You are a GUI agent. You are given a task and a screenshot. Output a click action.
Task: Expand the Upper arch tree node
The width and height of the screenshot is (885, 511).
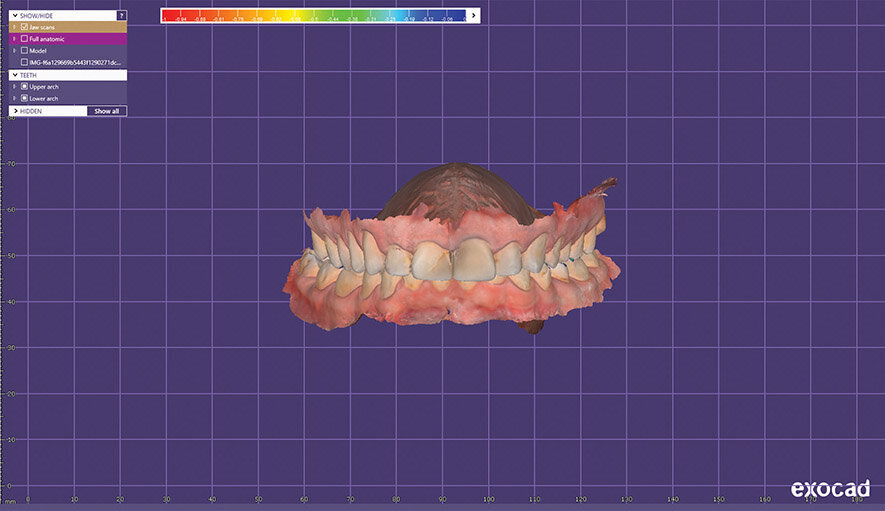pyautogui.click(x=14, y=87)
